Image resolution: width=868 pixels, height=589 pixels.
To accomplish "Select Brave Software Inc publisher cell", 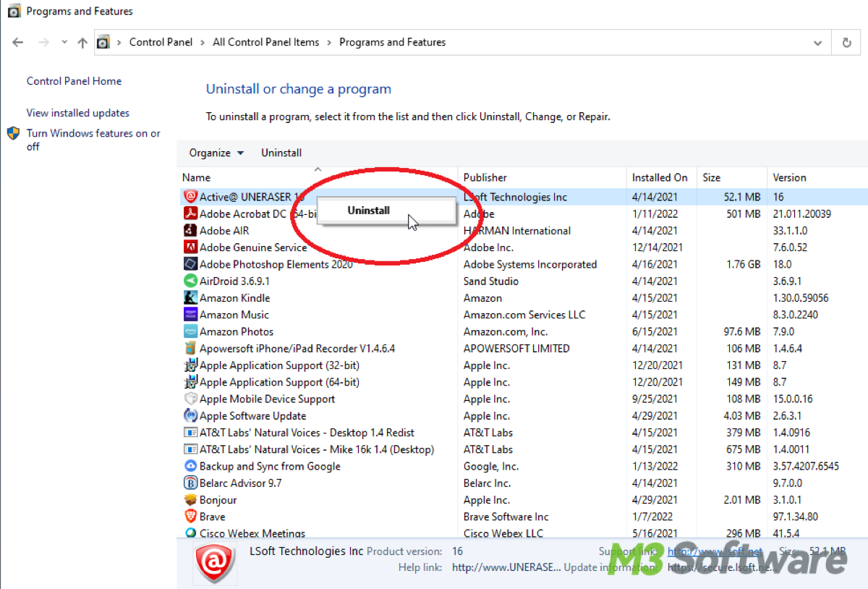I will click(506, 517).
